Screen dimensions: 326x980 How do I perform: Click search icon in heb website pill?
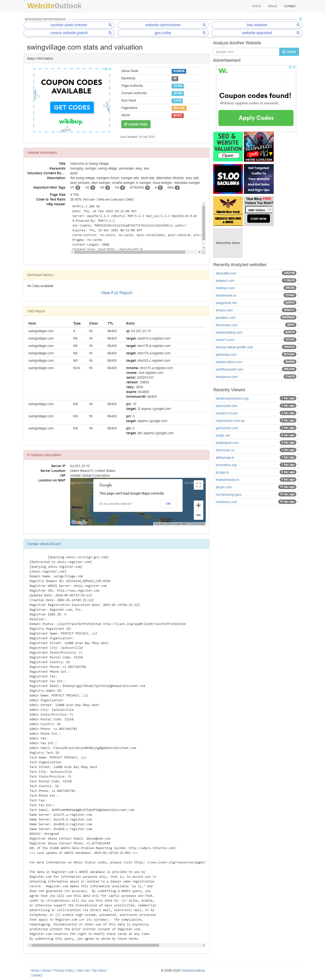point(298,25)
